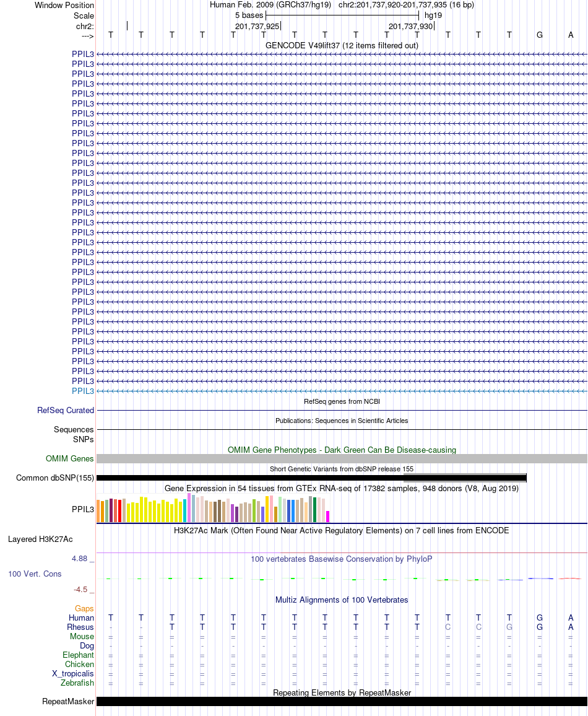This screenshot has height=716, width=588.
Task: Click base G in the reference sequence row
Action: (540, 35)
